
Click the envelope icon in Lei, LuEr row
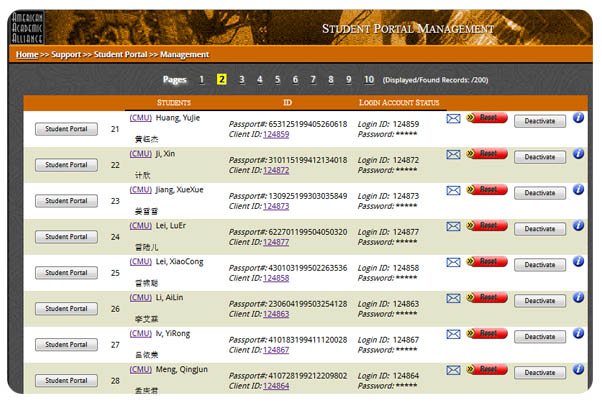[453, 227]
